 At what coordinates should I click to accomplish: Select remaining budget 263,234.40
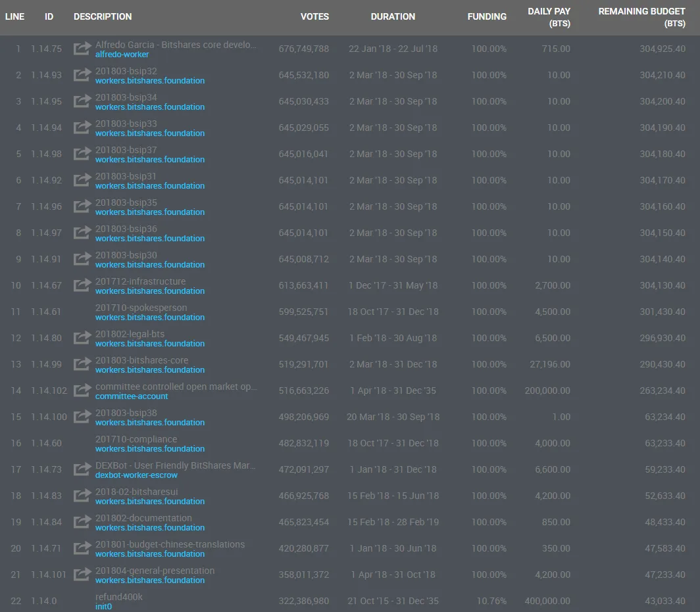click(662, 390)
